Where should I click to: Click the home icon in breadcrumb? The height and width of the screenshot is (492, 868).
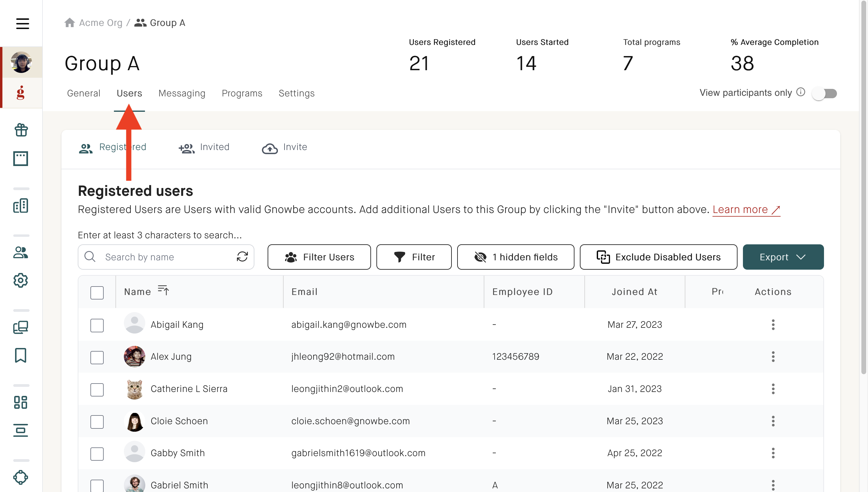(70, 23)
